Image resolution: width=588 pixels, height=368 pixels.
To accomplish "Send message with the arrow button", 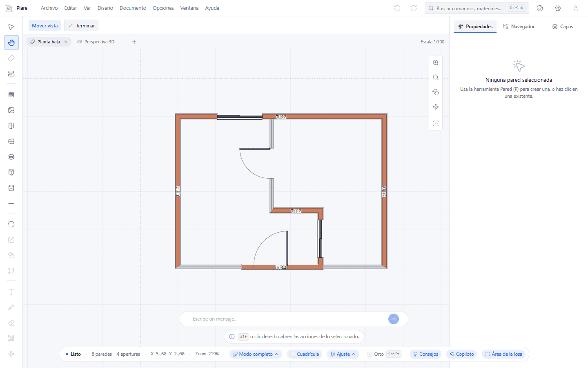I will pos(394,319).
